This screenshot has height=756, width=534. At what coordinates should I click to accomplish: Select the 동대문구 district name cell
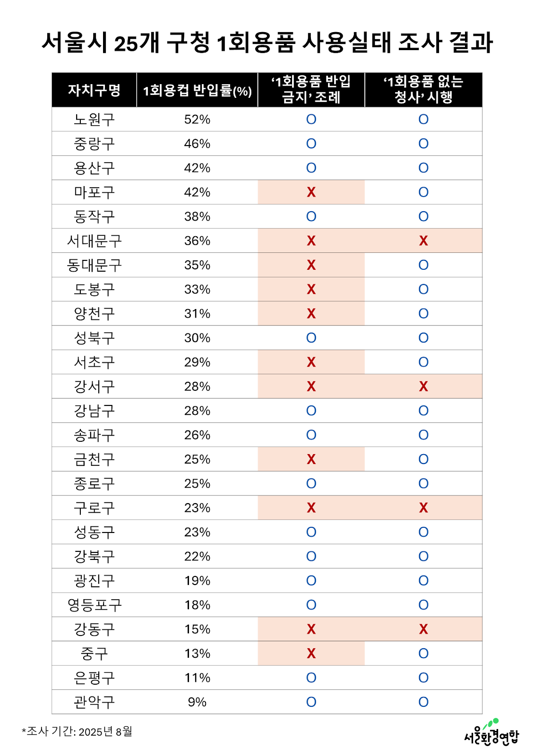[94, 265]
